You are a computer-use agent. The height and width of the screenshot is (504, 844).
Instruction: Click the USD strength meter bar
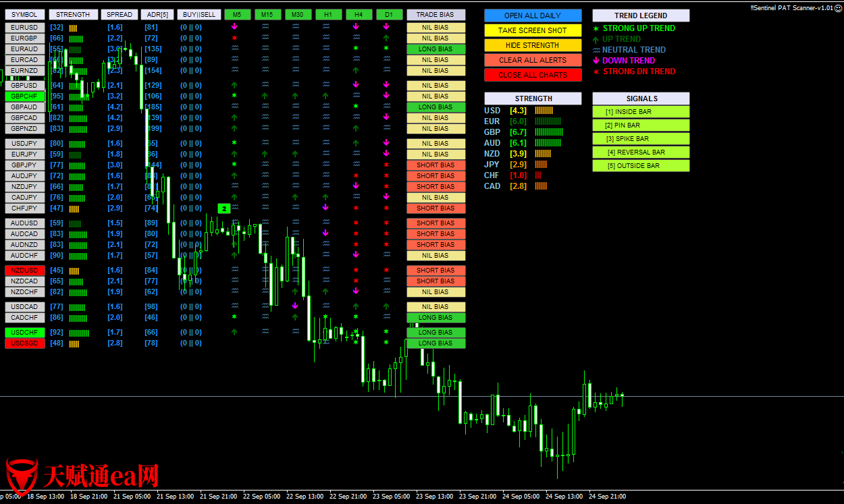coord(544,111)
